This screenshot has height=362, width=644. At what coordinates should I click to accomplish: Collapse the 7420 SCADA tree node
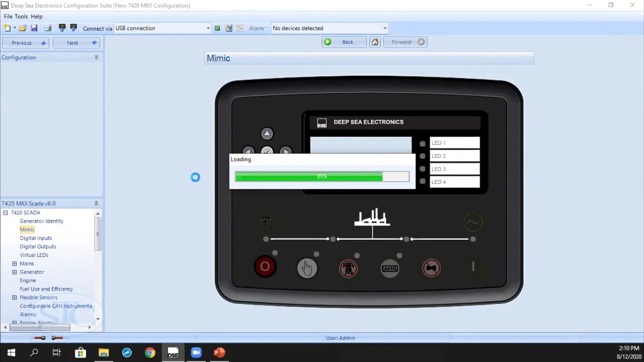(6, 213)
